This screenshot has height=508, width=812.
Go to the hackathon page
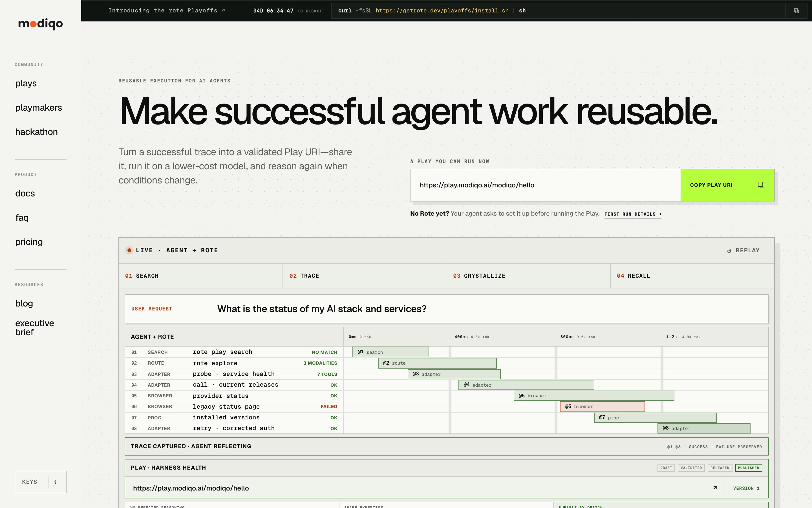[x=37, y=132]
